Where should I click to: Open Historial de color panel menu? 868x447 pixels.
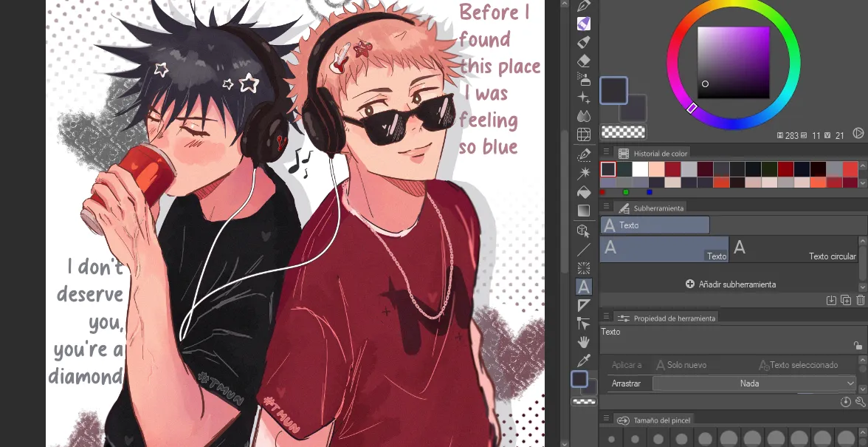tap(606, 151)
